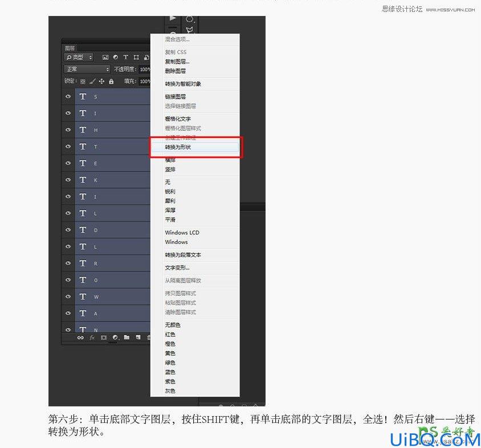
Task: Hide the K text layer
Action: (x=68, y=180)
